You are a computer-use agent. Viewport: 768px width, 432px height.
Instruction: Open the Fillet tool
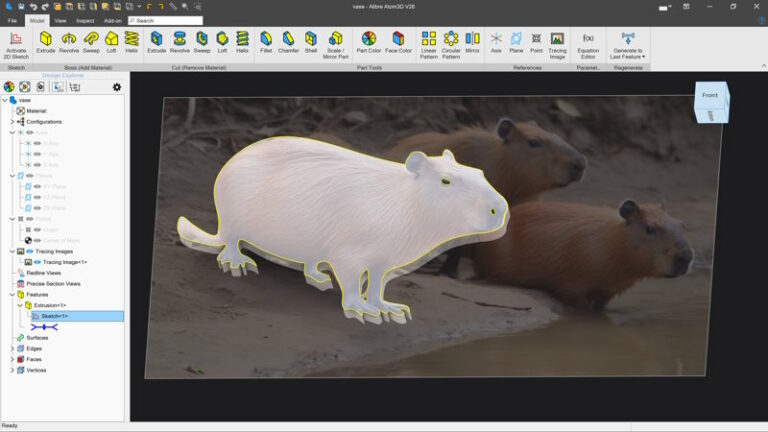pos(266,43)
